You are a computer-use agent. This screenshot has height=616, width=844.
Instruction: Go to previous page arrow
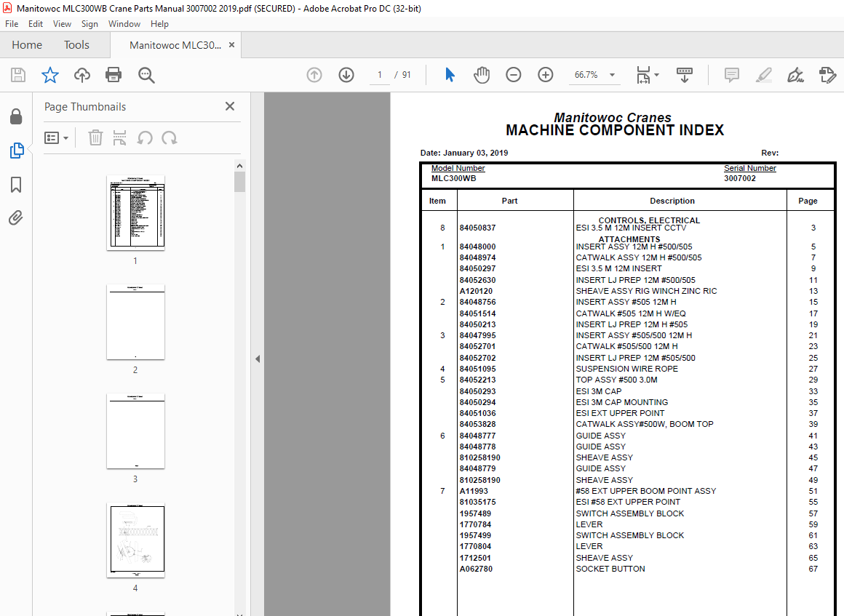[314, 75]
